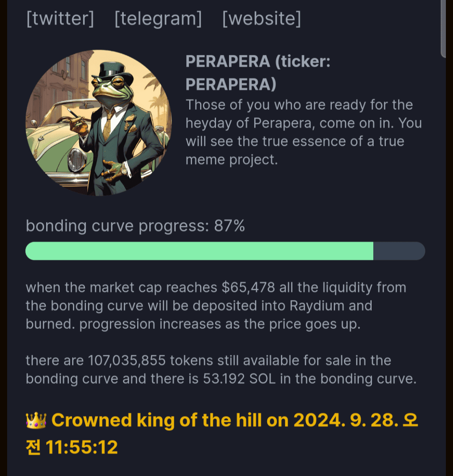Click the green filled progress bar portion
453x476 pixels.
point(199,251)
